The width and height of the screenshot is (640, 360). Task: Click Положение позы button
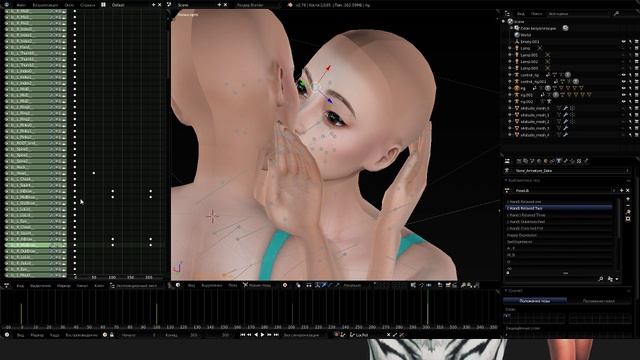pyautogui.click(x=535, y=301)
